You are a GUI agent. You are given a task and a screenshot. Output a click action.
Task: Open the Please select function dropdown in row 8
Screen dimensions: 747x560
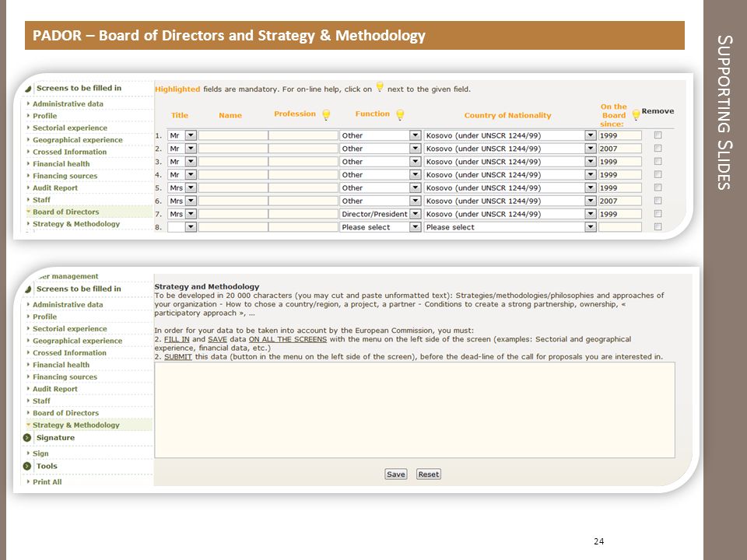(x=415, y=227)
